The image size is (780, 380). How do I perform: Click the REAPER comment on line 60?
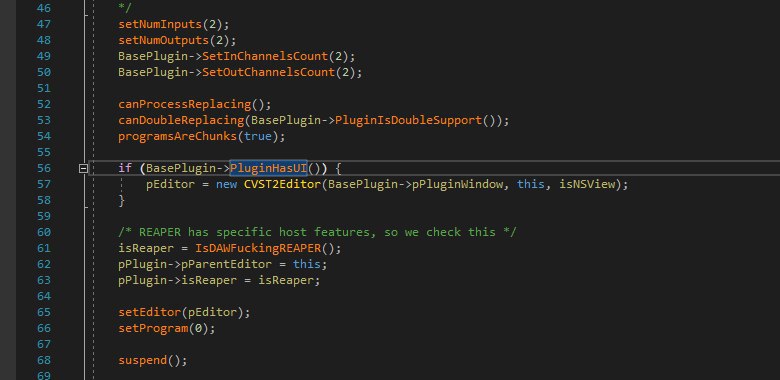click(317, 232)
